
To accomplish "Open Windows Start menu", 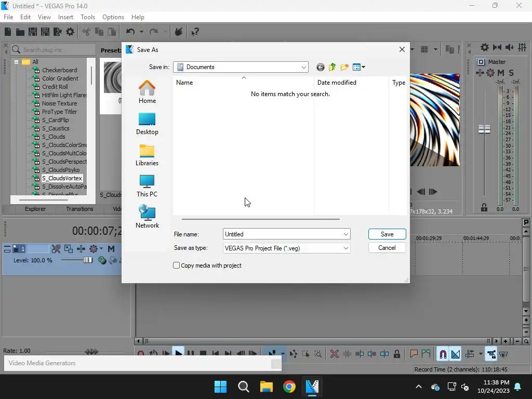I will 220,387.
